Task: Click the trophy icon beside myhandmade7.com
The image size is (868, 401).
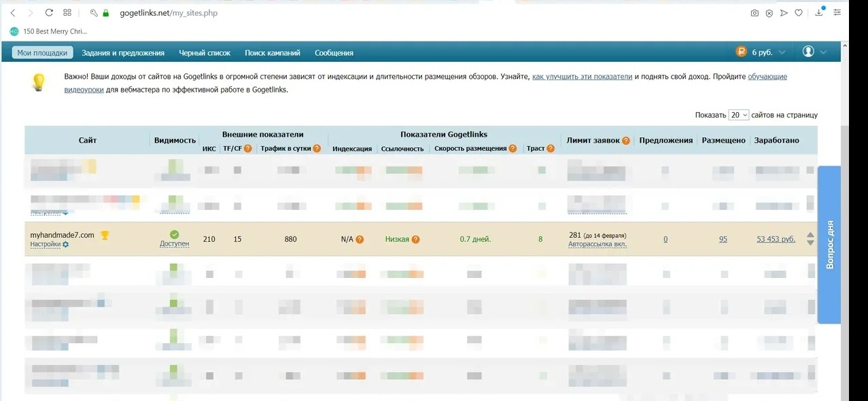Action: [x=105, y=235]
